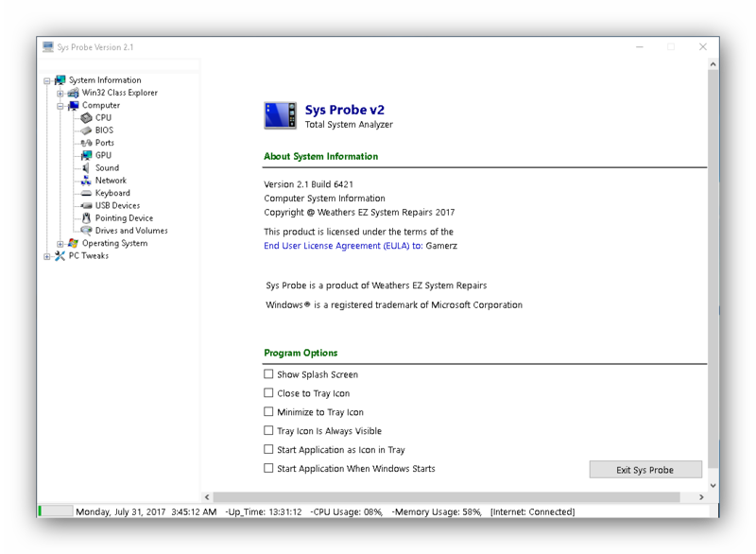Open USB Devices tree entry

(x=117, y=205)
